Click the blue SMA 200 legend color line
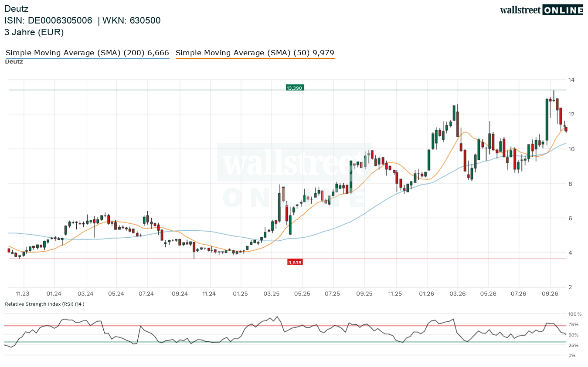Viewport: 588px width, 367px height. pyautogui.click(x=87, y=58)
